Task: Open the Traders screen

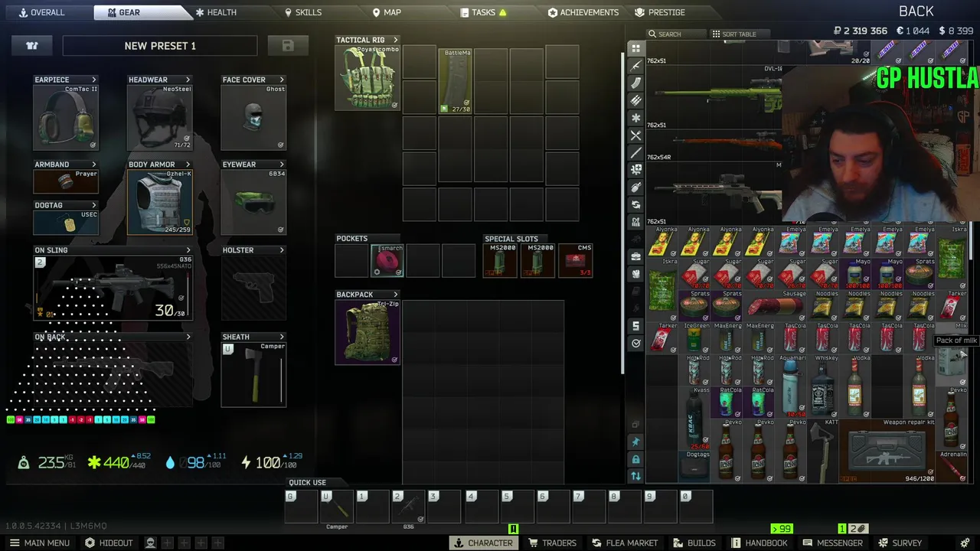Action: coord(552,543)
